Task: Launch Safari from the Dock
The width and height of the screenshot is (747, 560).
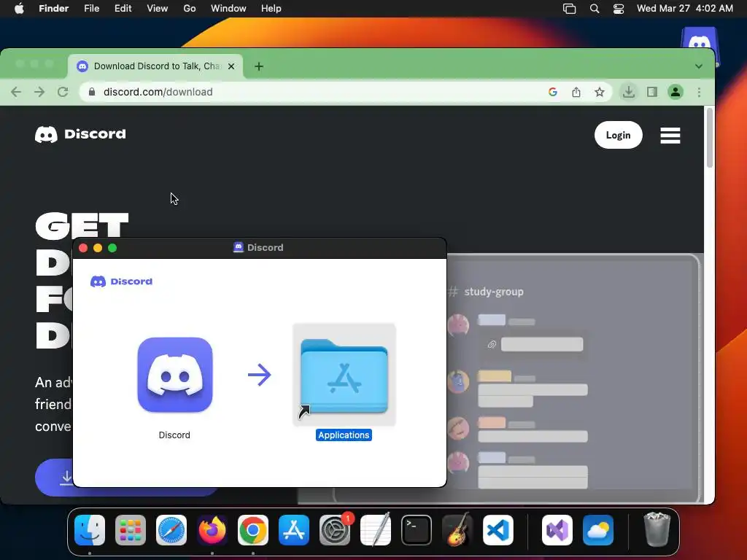Action: (x=171, y=530)
